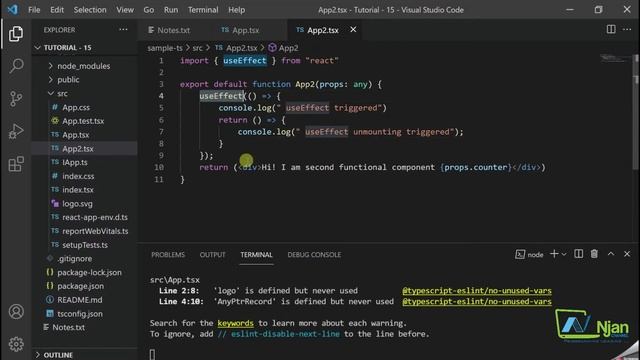Switch to the DEBUG CONSOLE tab
640x360 pixels.
point(314,255)
